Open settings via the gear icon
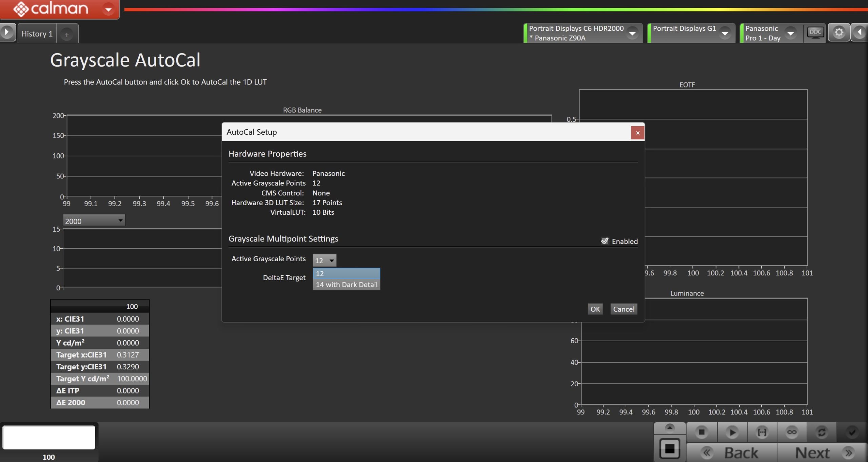 click(839, 33)
